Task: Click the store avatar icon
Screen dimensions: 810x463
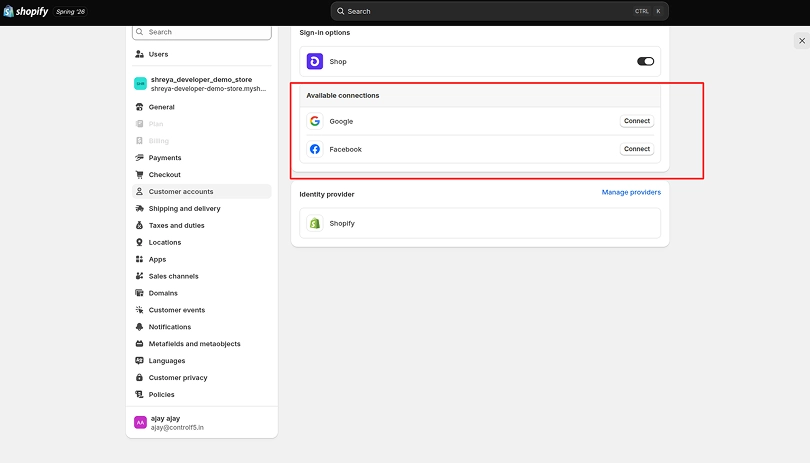Action: tap(141, 84)
